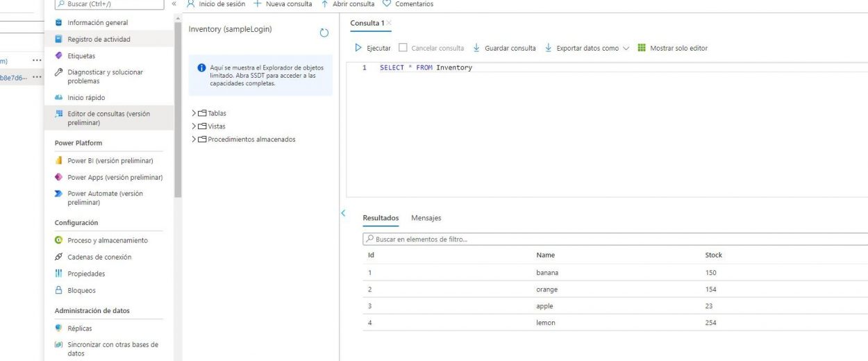This screenshot has height=361, width=868.
Task: Collapse the sidebar with double chevron
Action: [174, 4]
